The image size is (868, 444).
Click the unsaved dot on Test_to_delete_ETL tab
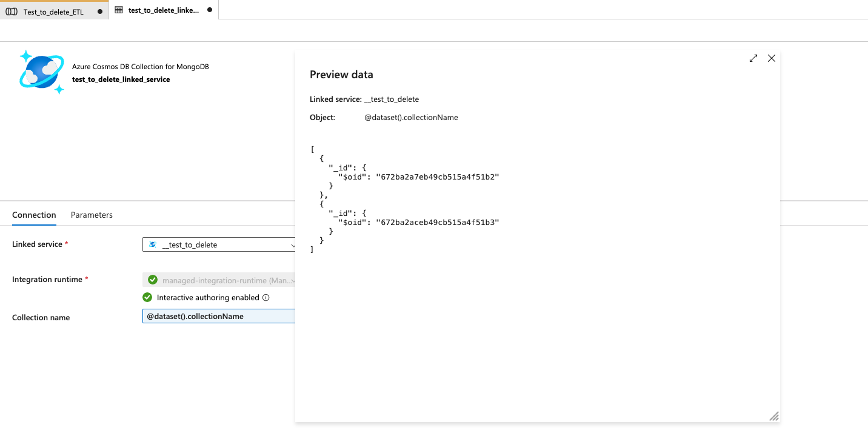click(x=100, y=12)
